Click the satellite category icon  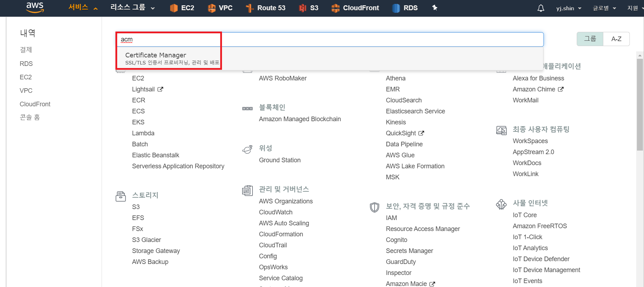point(247,149)
